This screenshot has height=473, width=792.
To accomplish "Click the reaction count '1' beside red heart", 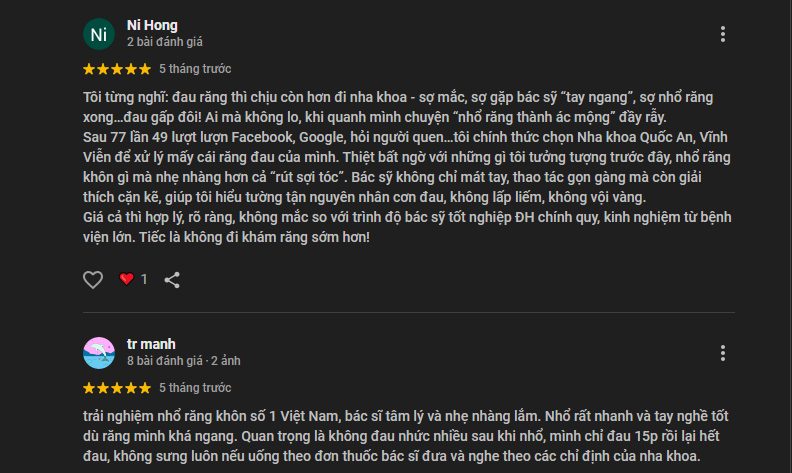I will click(144, 279).
